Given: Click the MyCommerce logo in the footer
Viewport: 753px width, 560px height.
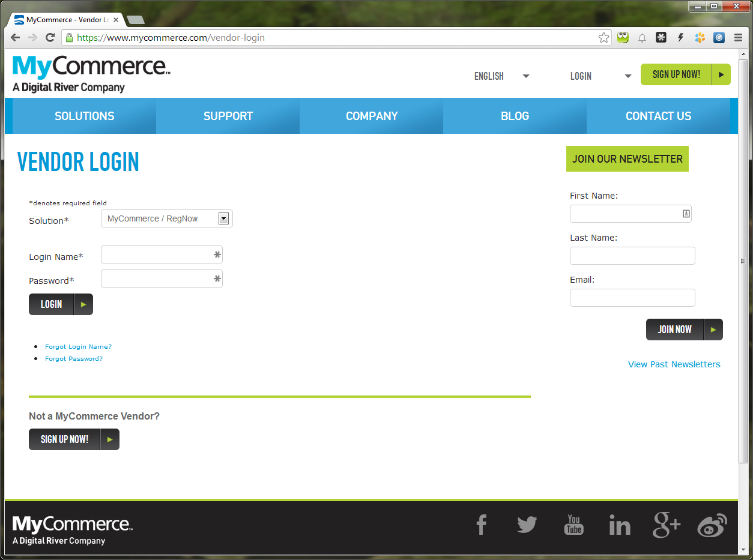Looking at the screenshot, I should (x=72, y=530).
